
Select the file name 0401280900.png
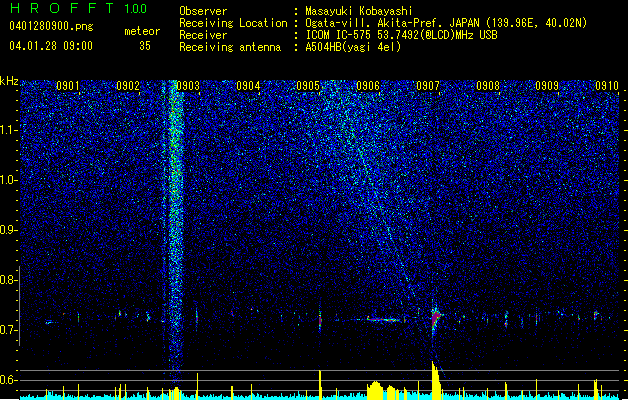[51, 27]
